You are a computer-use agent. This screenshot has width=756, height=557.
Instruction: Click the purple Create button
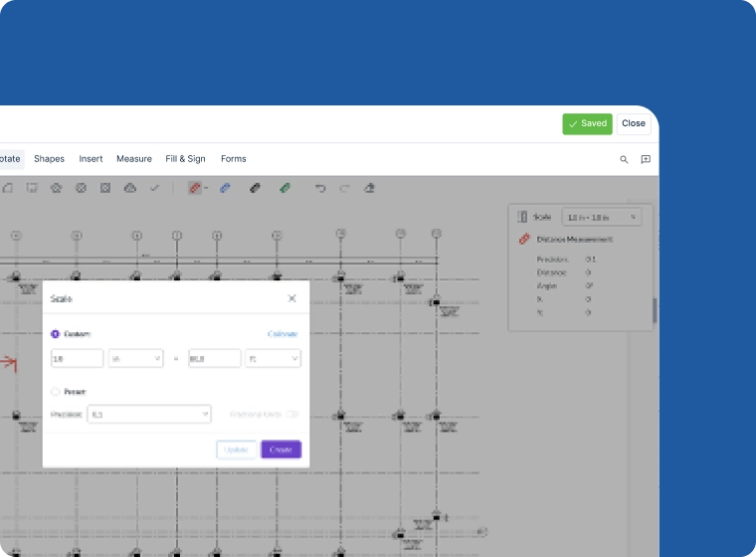tap(281, 450)
